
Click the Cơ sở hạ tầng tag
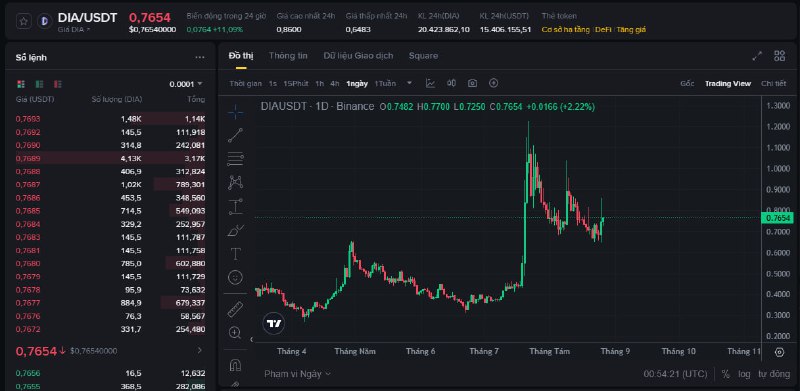(565, 30)
